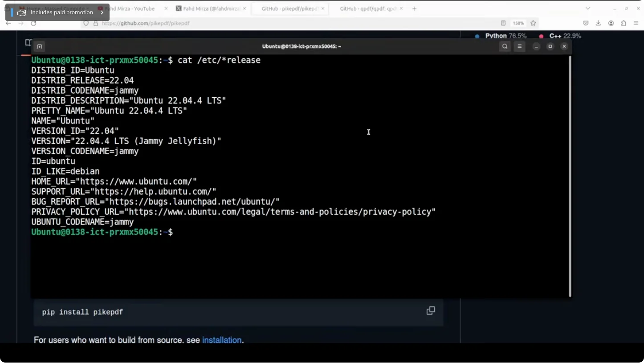Copy the pip install pikepdf command
Screen dimensions: 644x363
coord(430,311)
